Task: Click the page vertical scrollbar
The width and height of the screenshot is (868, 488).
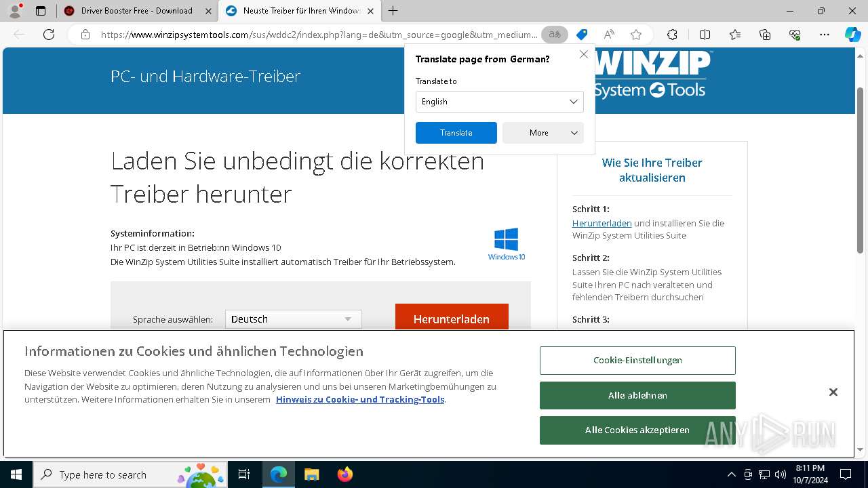Action: tap(861, 169)
